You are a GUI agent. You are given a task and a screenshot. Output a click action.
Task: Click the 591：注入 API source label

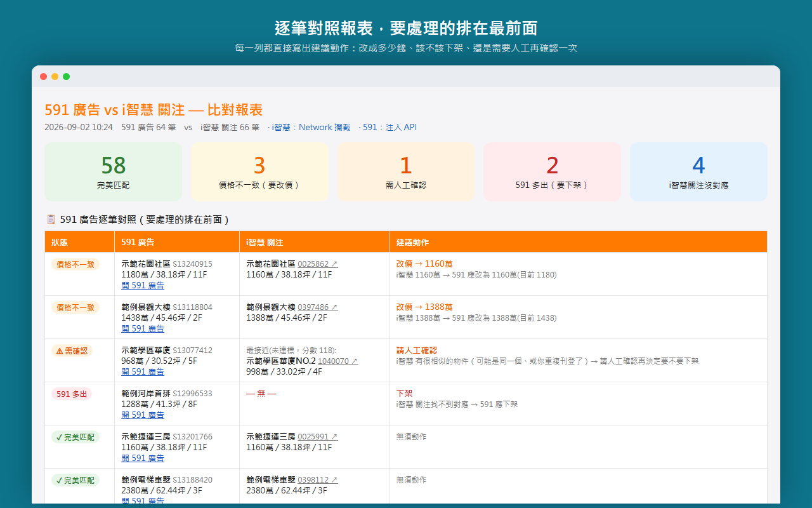(390, 127)
